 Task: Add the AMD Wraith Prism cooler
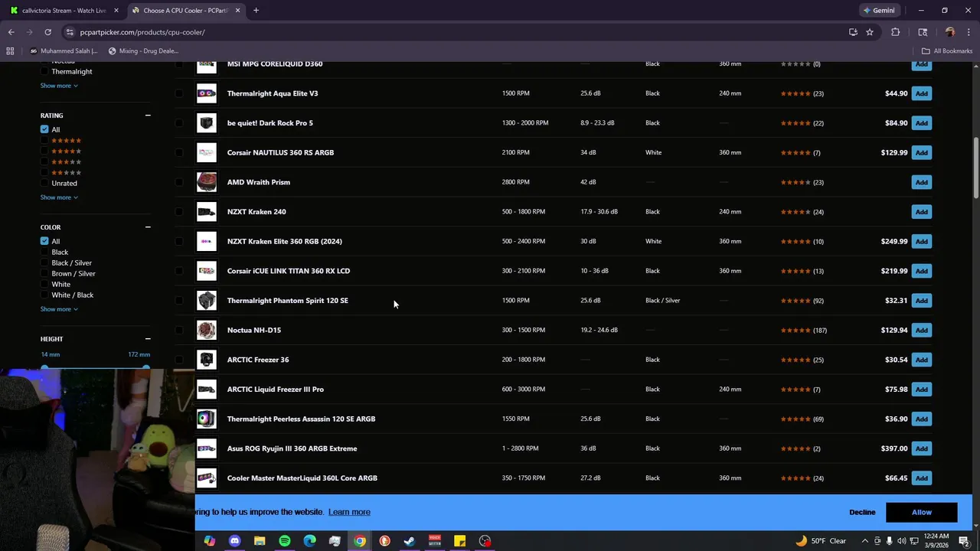[x=922, y=182]
